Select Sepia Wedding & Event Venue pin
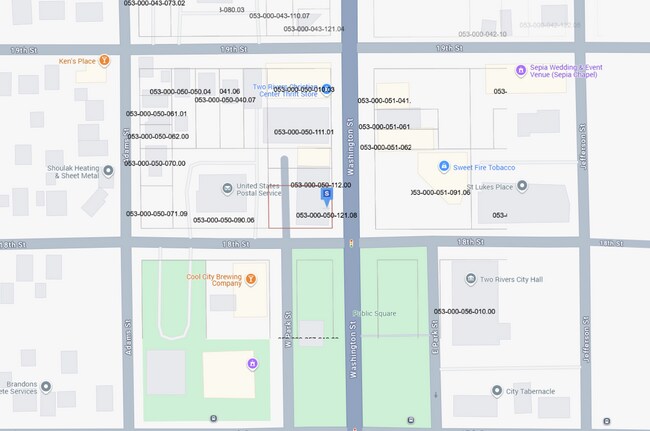This screenshot has height=431, width=650. click(x=520, y=70)
